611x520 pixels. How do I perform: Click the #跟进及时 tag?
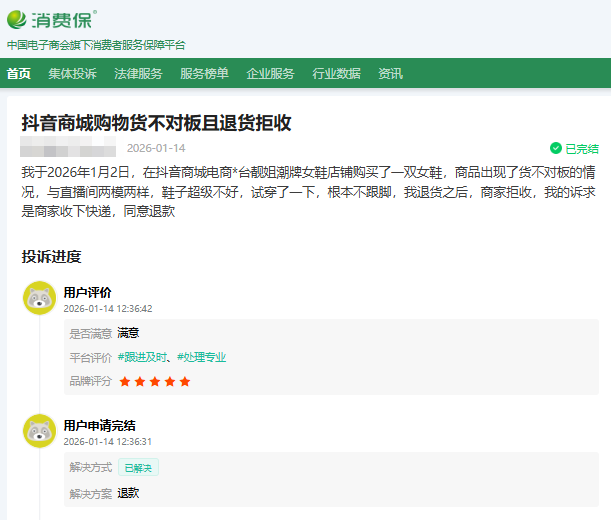point(144,357)
